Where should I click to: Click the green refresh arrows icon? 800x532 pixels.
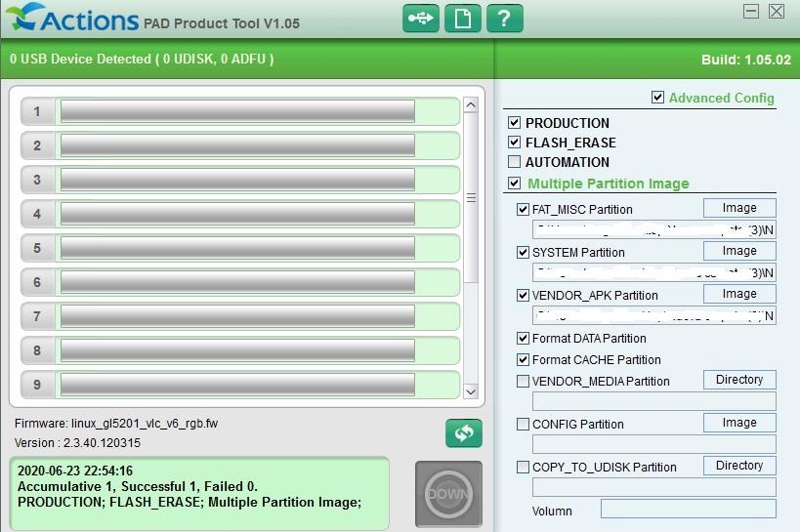463,433
